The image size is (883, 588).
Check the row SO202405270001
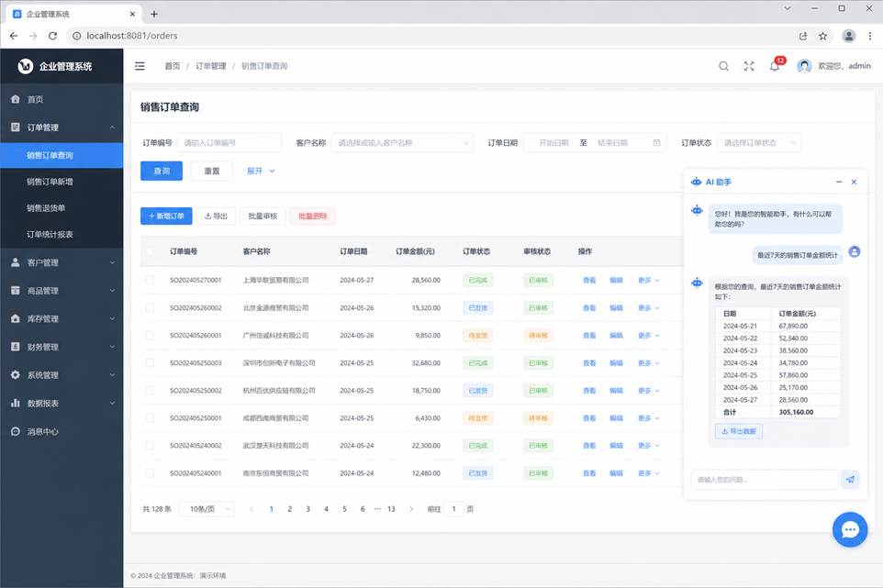tap(150, 280)
